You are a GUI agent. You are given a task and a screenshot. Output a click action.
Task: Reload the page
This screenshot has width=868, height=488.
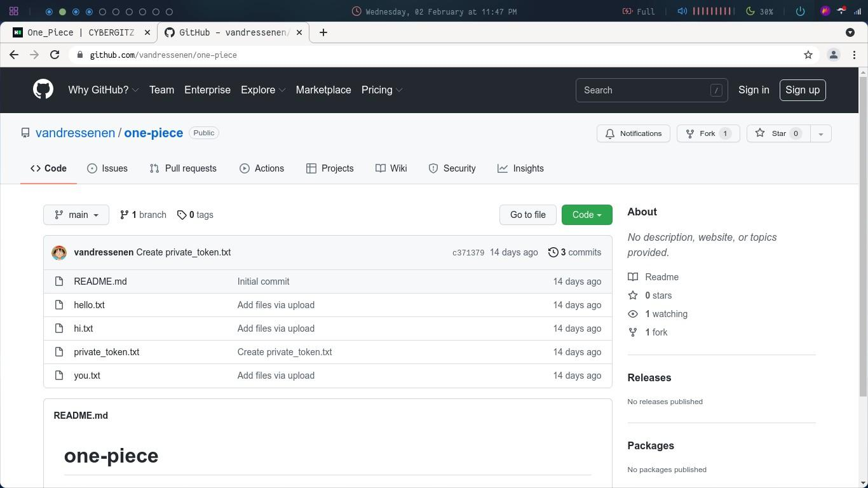[55, 55]
